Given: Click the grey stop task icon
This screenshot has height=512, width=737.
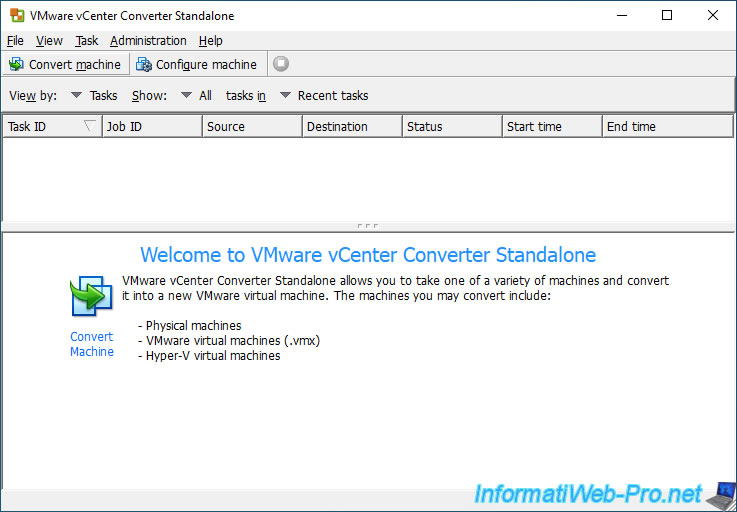Looking at the screenshot, I should point(281,63).
